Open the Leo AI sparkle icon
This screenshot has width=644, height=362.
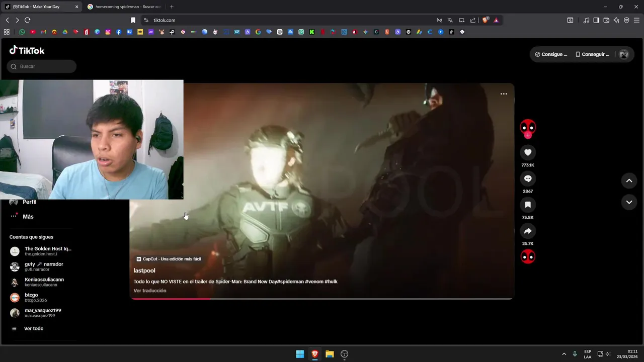coord(616,20)
